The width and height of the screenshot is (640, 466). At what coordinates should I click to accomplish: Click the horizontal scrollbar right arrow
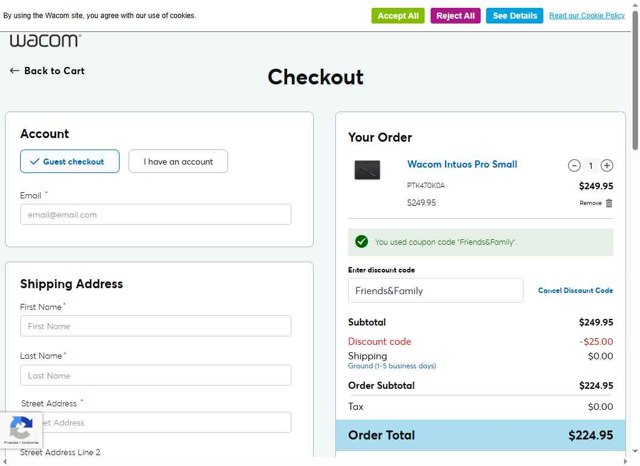pos(625,462)
